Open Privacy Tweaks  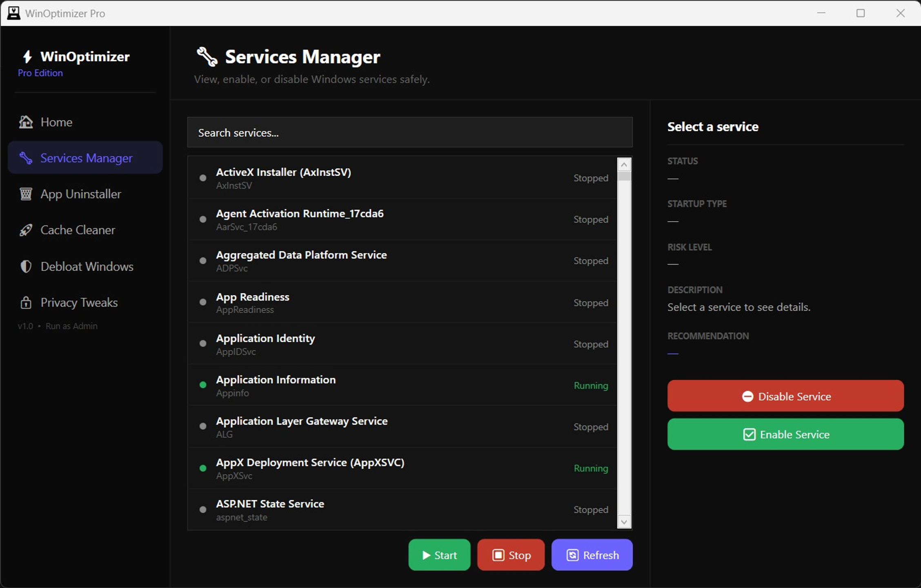click(85, 302)
